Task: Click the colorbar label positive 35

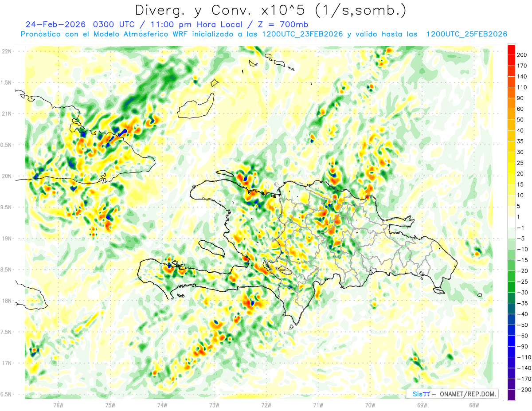Action: [x=521, y=141]
